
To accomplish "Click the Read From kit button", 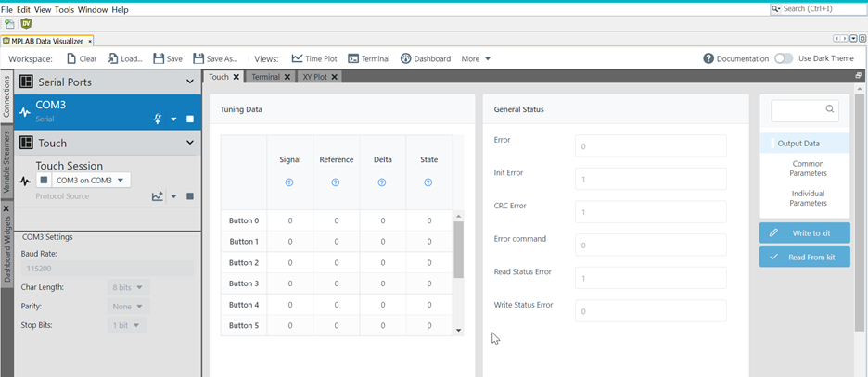I will pos(804,257).
